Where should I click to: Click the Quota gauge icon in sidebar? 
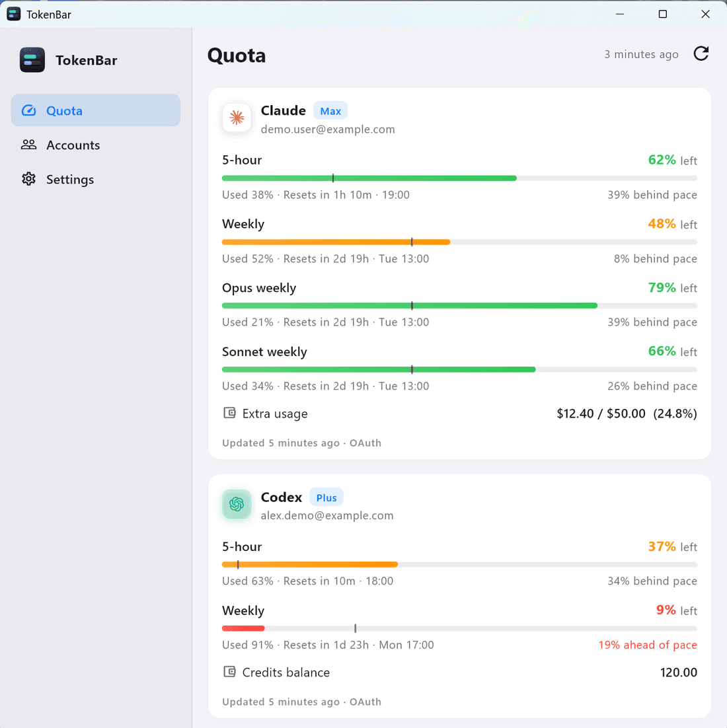(x=29, y=110)
